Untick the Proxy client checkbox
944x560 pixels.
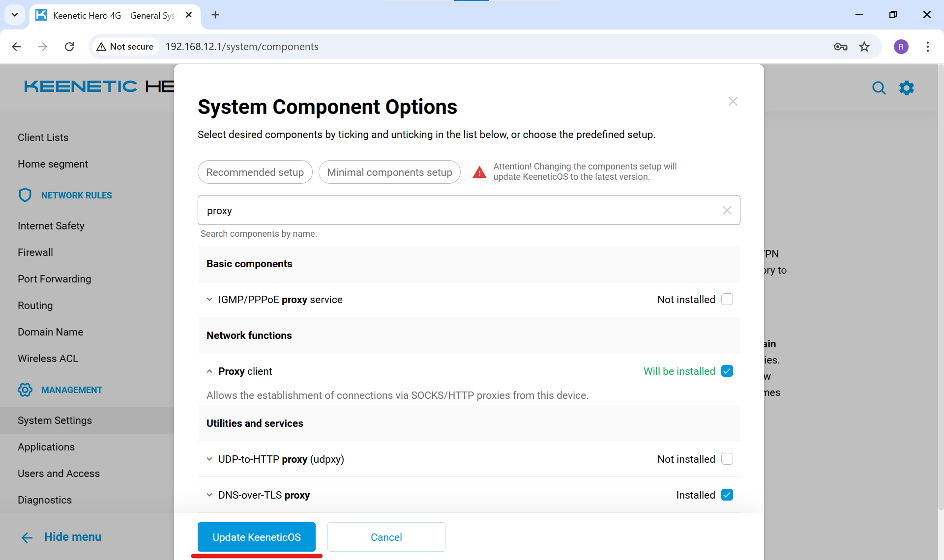click(727, 371)
